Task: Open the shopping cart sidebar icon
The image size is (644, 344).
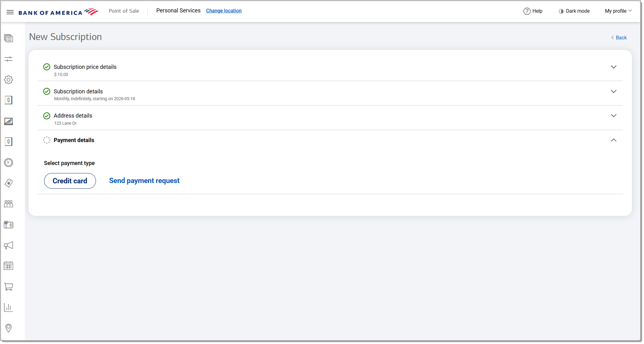Action: click(8, 287)
